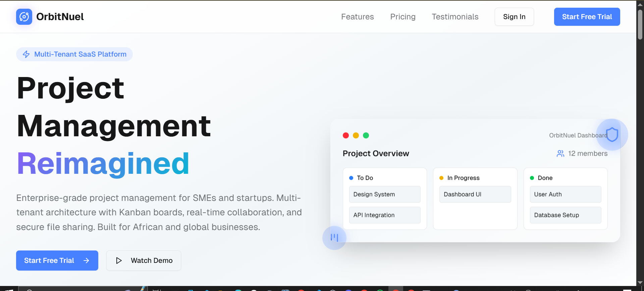
Task: Click the green window dot
Action: pos(366,135)
